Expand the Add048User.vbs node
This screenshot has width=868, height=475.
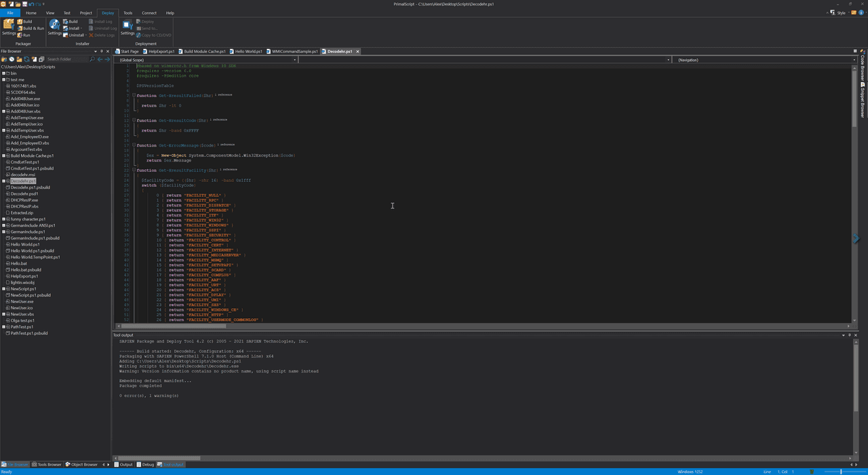tap(3, 111)
